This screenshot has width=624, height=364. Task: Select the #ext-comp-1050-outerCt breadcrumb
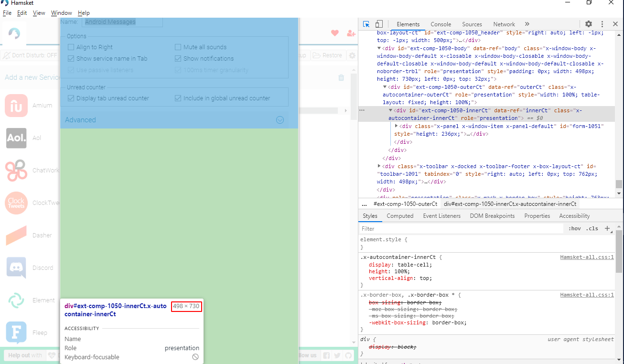coord(405,204)
